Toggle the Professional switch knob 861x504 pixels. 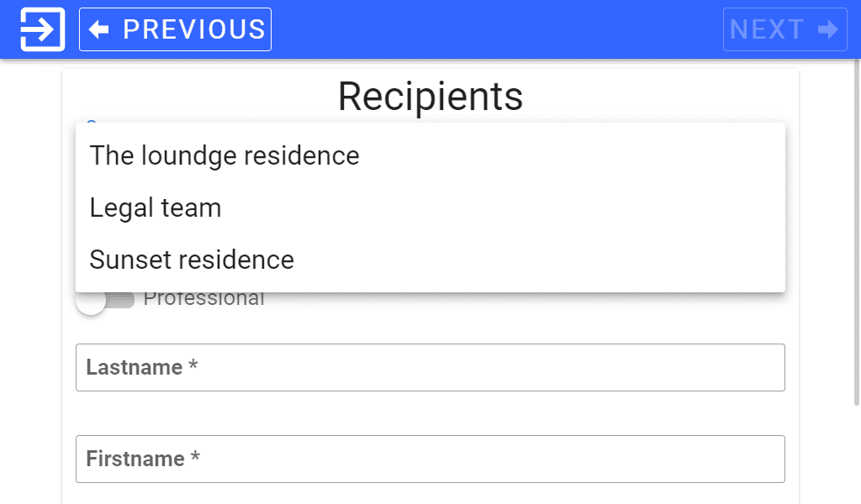tap(91, 301)
